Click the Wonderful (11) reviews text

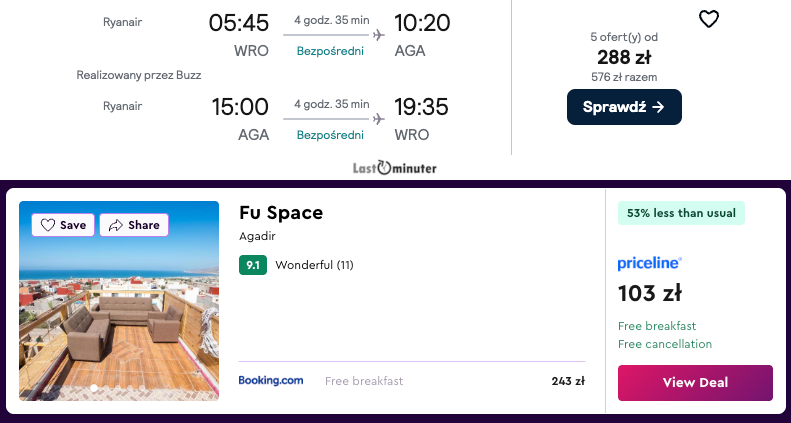[314, 265]
